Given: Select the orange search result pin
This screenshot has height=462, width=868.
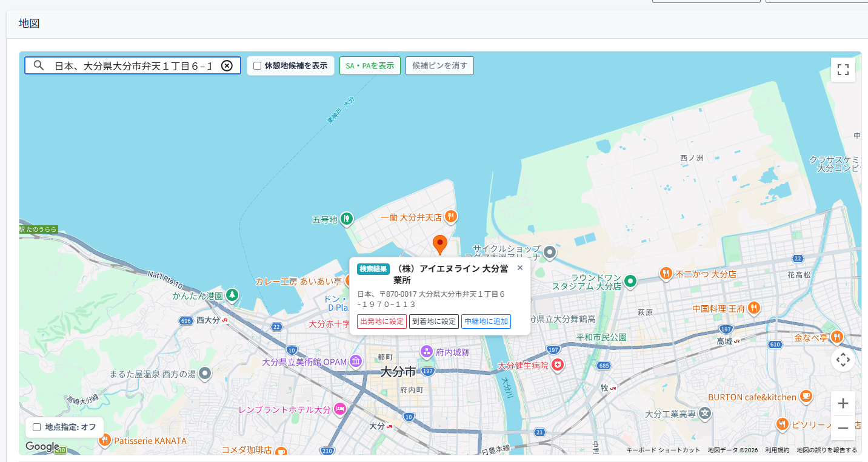Looking at the screenshot, I should point(440,245).
